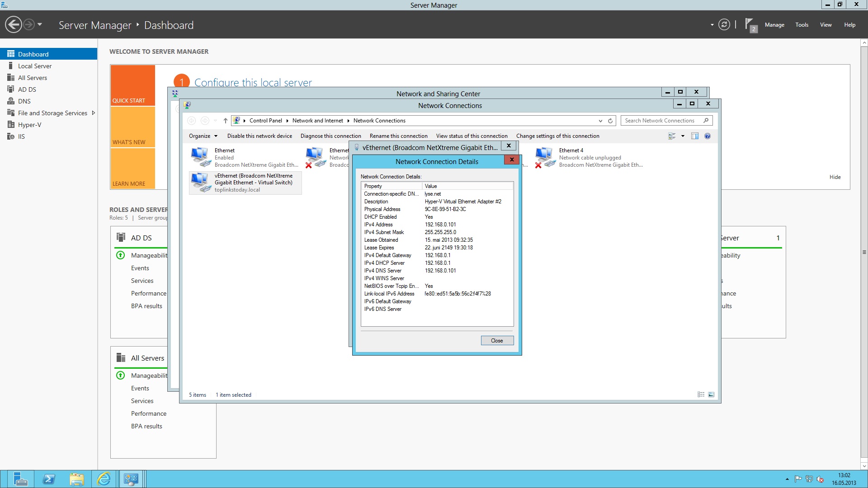868x488 pixels.
Task: Click Close in Network Connection Details
Action: [497, 341]
